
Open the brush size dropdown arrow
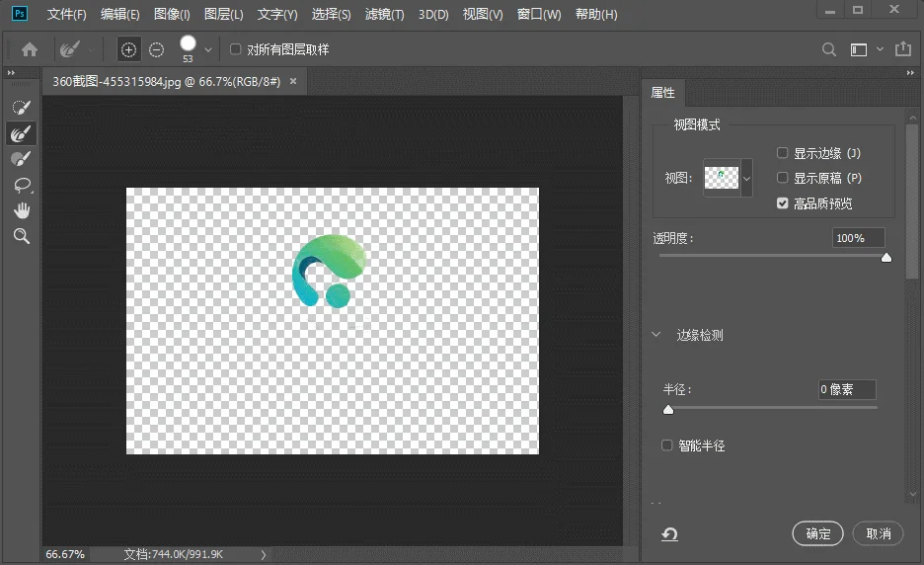click(x=207, y=50)
